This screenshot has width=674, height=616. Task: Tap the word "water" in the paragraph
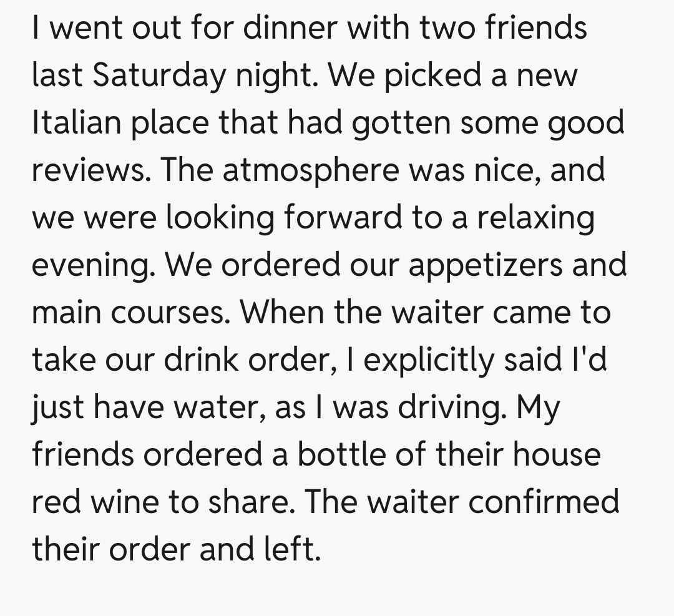[x=209, y=408]
